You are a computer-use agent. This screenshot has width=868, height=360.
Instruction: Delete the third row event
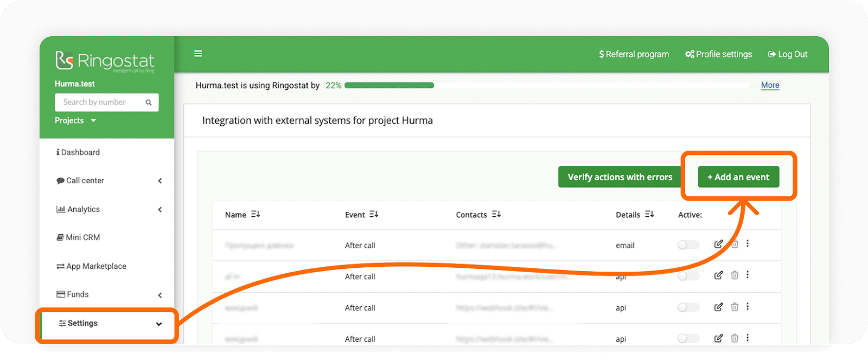(x=735, y=307)
